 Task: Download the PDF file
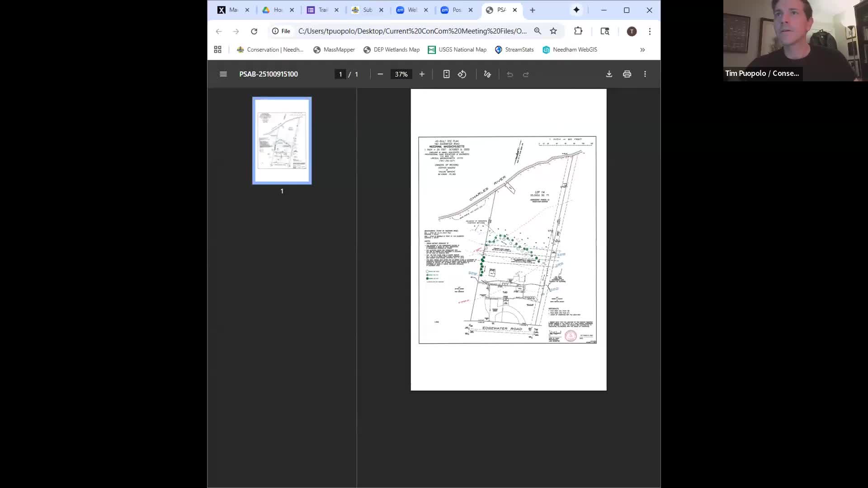coord(609,74)
